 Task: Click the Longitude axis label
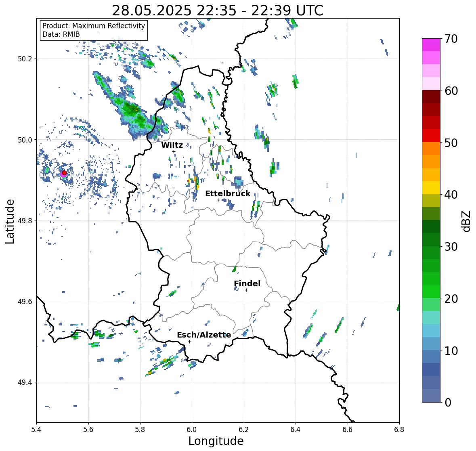click(x=216, y=441)
